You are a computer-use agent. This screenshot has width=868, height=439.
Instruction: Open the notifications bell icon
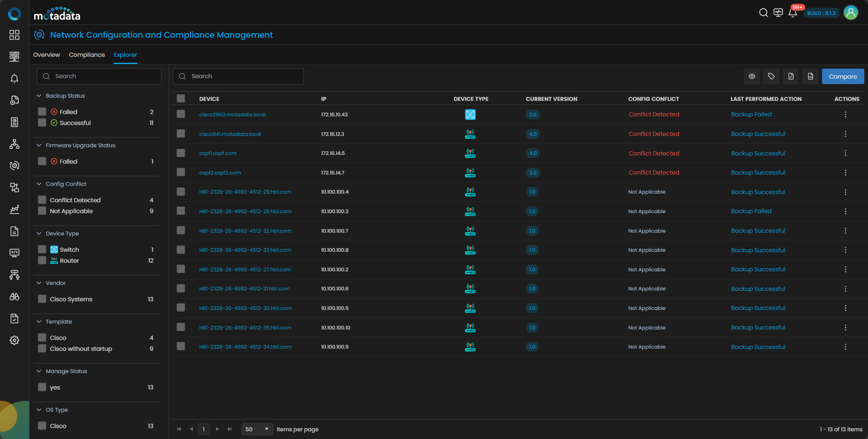click(792, 13)
